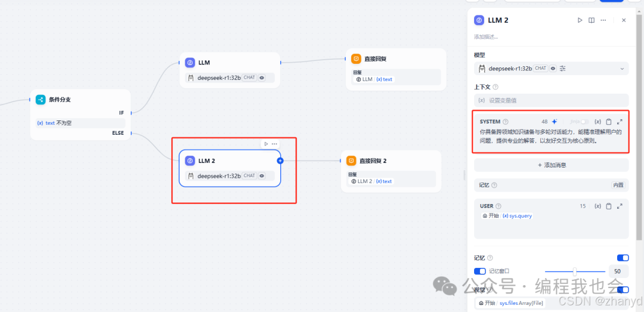Toggle the 记忆窗口 memory window switch
This screenshot has height=312, width=644.
[480, 271]
